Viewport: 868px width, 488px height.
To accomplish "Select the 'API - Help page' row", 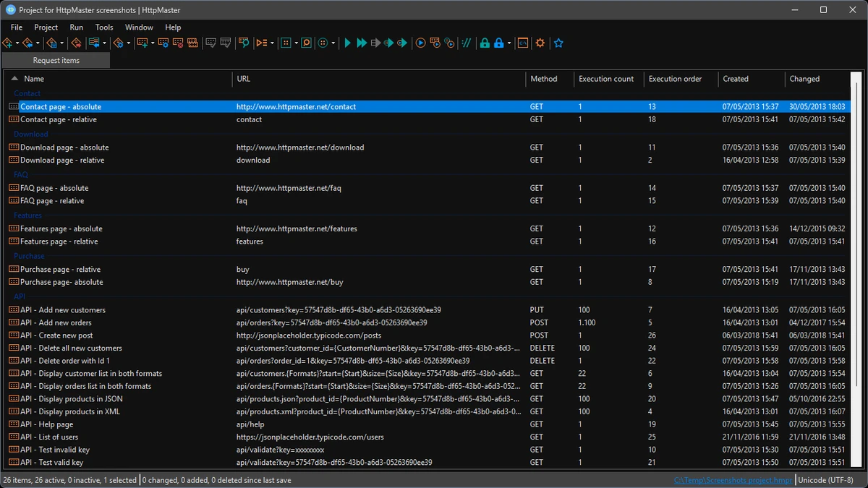I will pos(427,424).
